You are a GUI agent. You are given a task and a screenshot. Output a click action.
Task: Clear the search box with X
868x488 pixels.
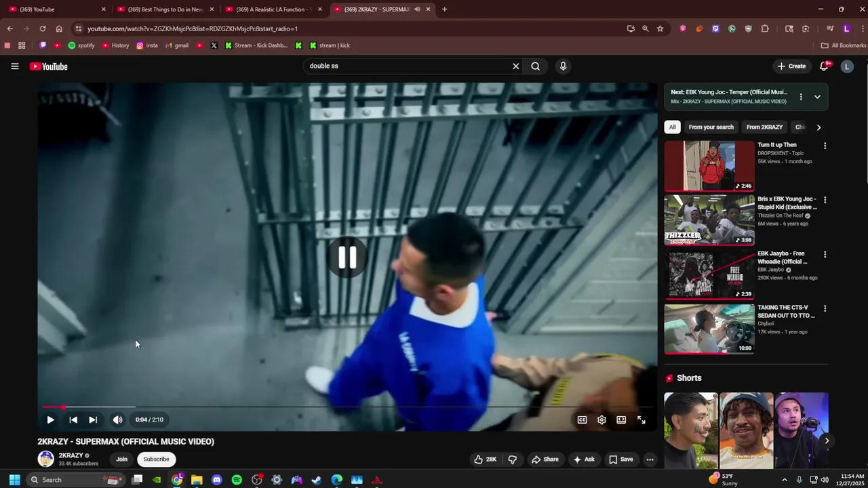[515, 66]
